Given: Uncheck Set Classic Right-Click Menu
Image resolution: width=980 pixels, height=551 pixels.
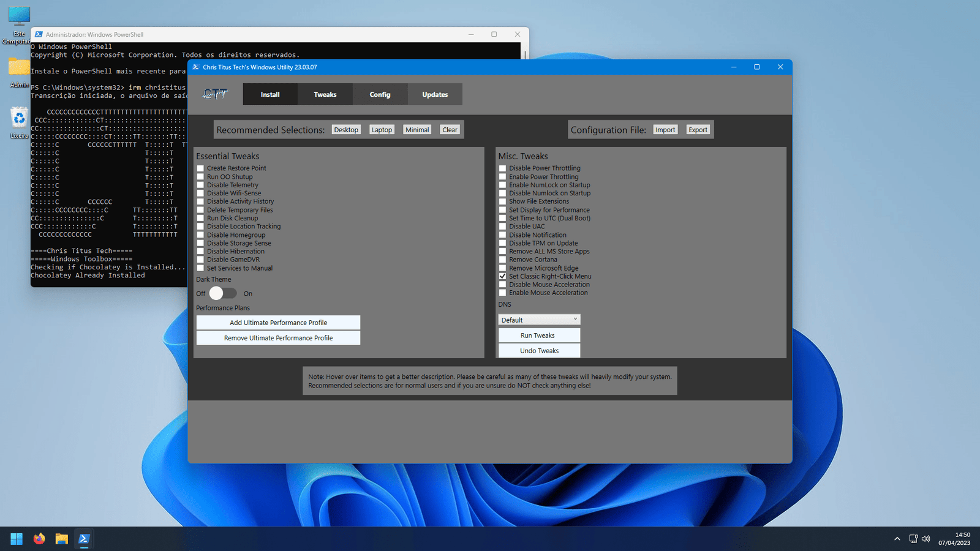Looking at the screenshot, I should [x=503, y=276].
